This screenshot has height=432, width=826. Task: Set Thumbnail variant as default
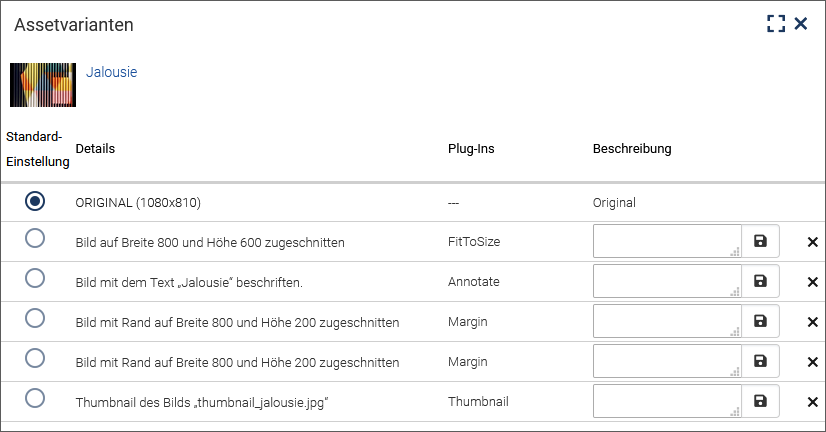(35, 398)
